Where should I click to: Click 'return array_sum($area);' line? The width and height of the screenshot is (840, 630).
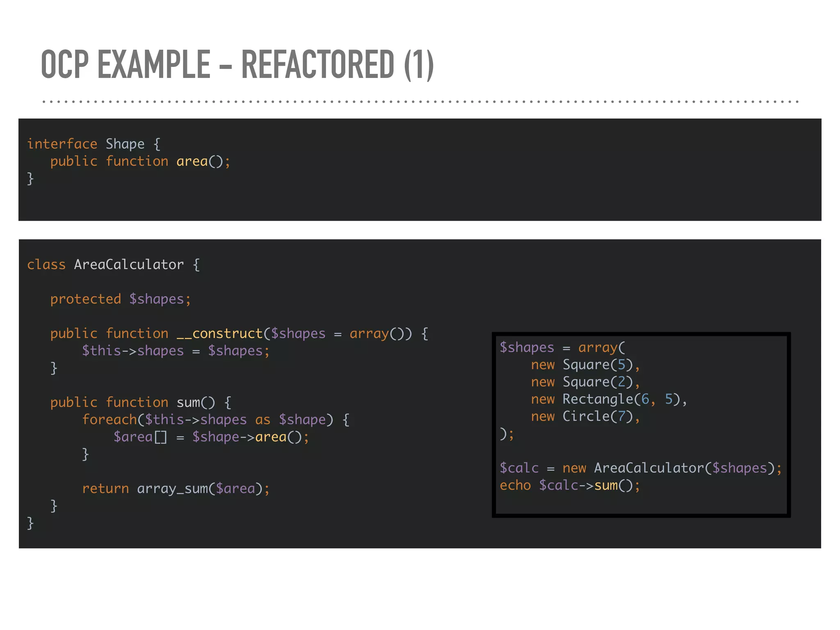coord(176,488)
